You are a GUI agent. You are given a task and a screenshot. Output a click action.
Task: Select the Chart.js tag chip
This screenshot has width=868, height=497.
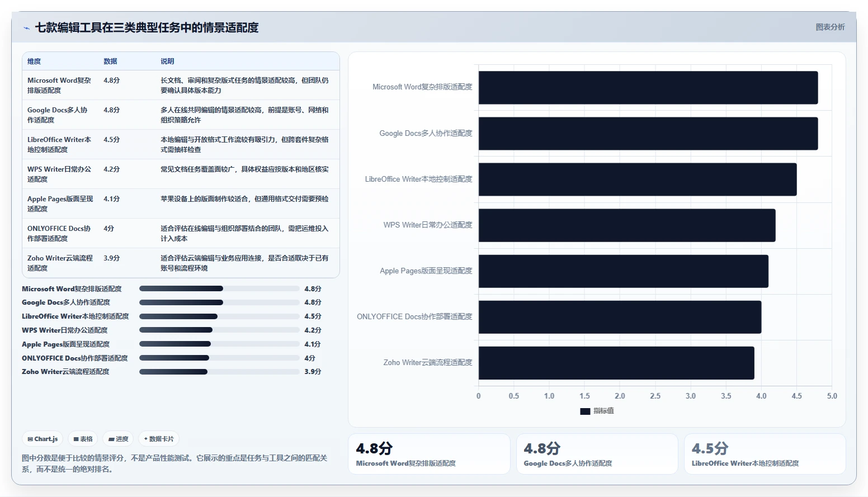[x=43, y=439]
